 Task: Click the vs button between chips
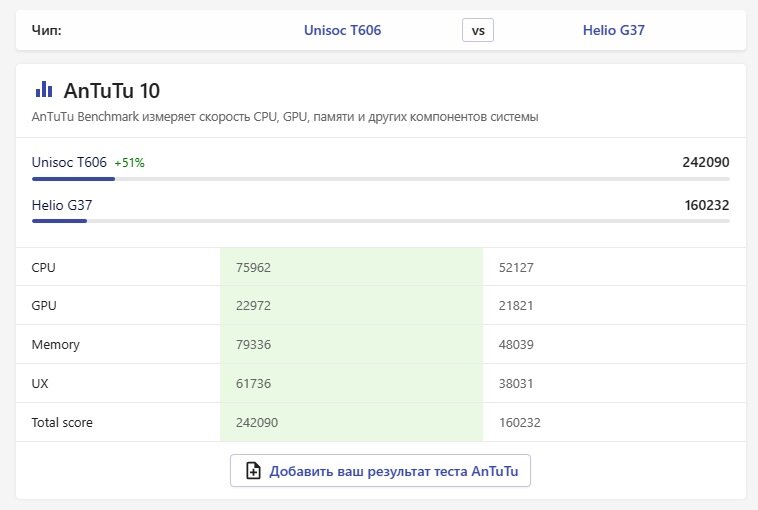pyautogui.click(x=478, y=30)
